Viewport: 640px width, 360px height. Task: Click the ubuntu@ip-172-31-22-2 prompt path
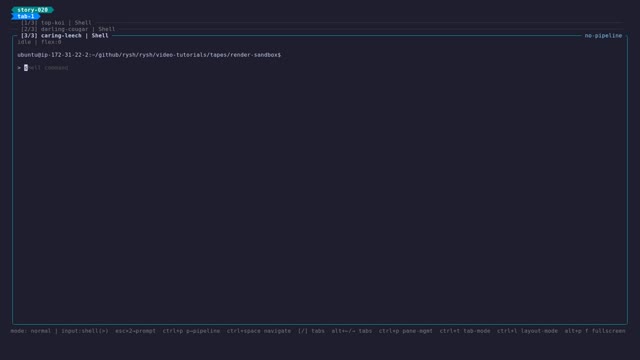coord(149,55)
